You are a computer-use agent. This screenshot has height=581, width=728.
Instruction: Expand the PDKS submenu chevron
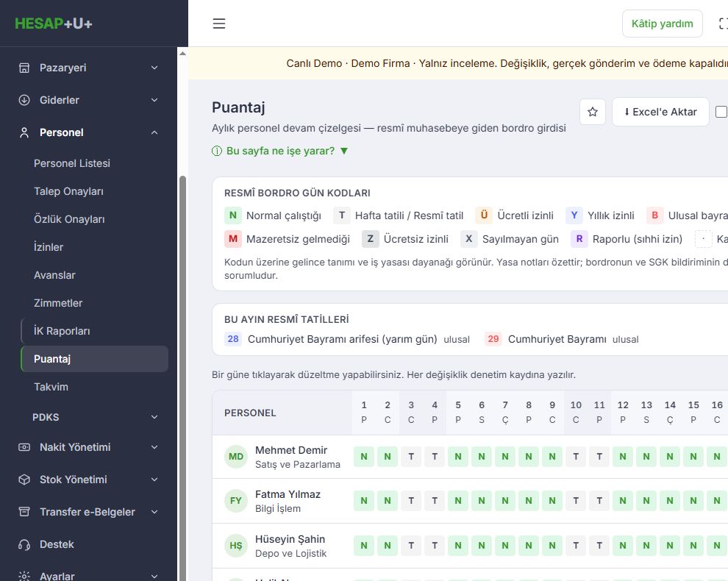[154, 417]
